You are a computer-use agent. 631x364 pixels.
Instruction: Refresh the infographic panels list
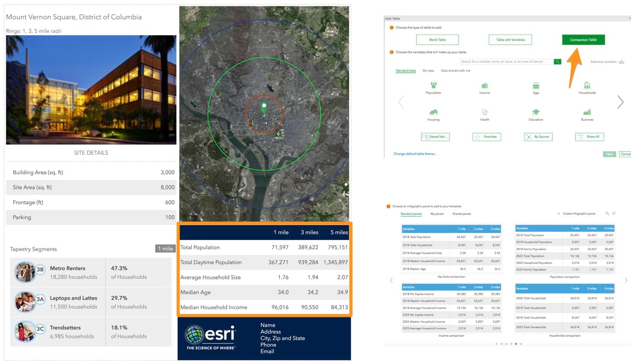pos(614,213)
